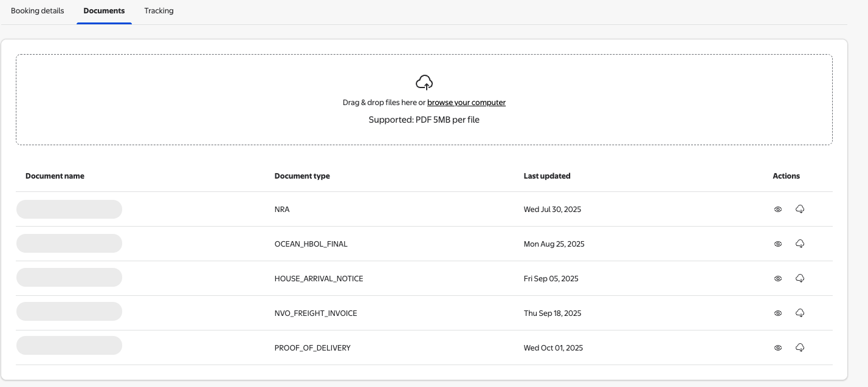Click the Document name column header
The width and height of the screenshot is (868, 387).
55,176
